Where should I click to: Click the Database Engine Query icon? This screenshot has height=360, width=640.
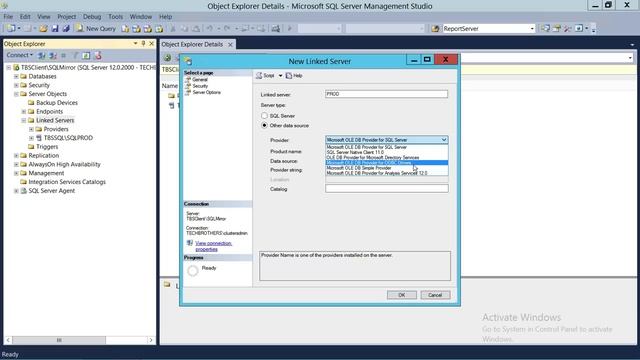click(x=125, y=29)
